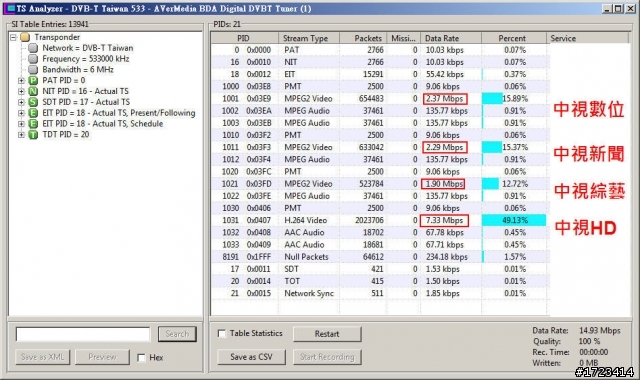
Task: Sort by the Service column header
Action: 587,38
